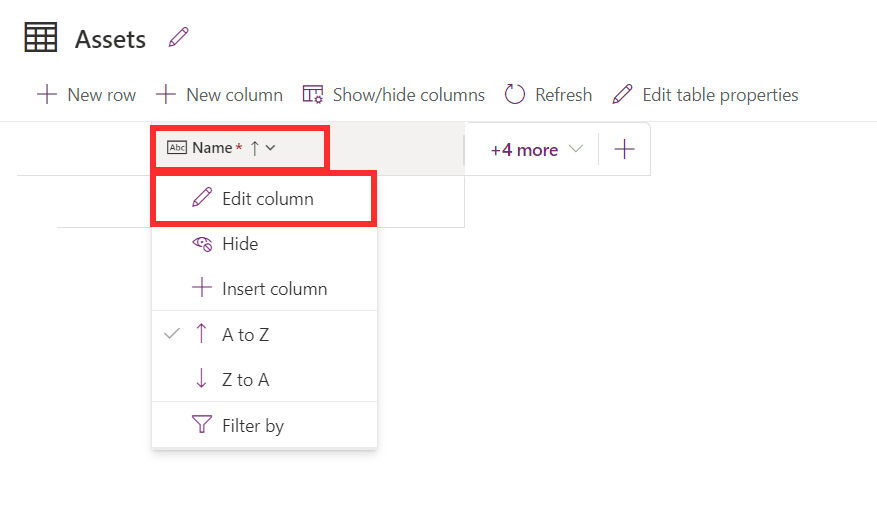Viewport: 877px width, 514px height.
Task: Open the Name column dropdown chevron
Action: tap(271, 148)
